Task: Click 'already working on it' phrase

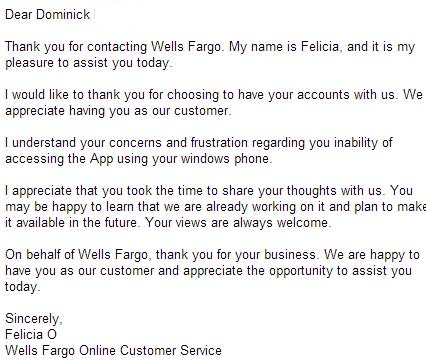Action: [265, 207]
